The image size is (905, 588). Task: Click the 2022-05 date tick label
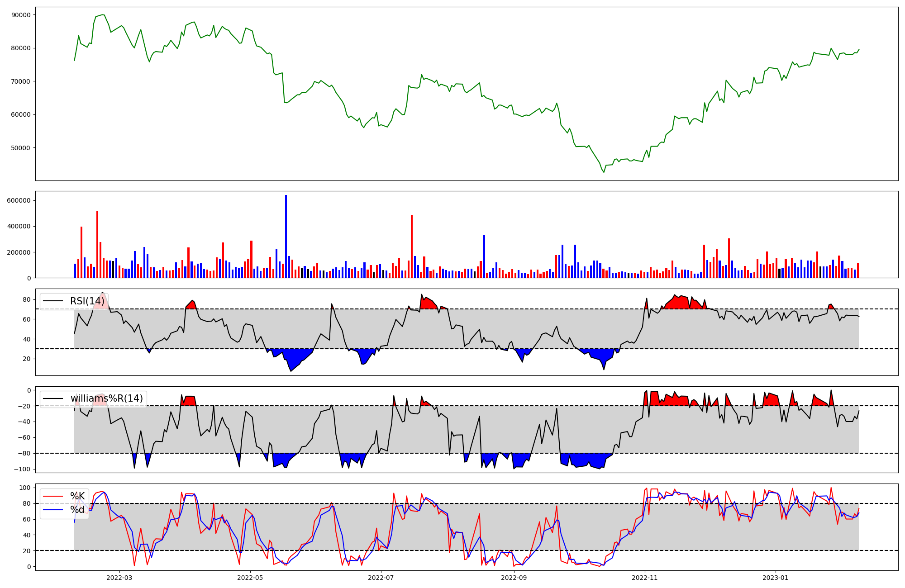tap(250, 578)
